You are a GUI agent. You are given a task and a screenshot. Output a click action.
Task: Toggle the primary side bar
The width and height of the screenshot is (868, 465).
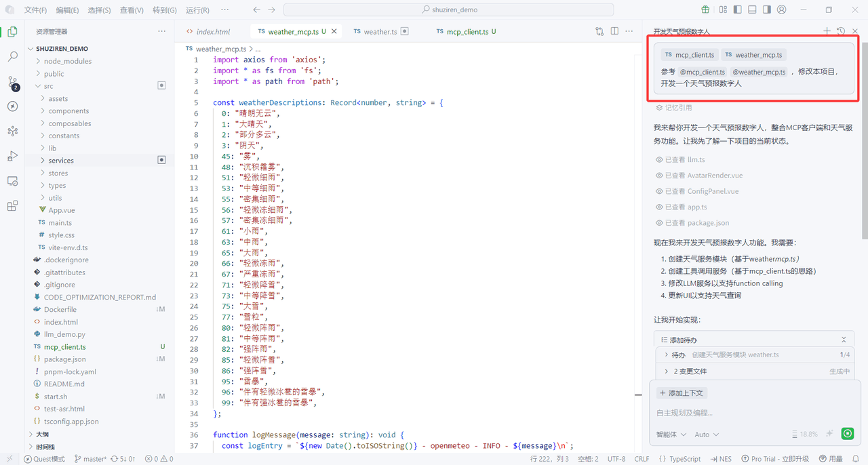pos(737,9)
